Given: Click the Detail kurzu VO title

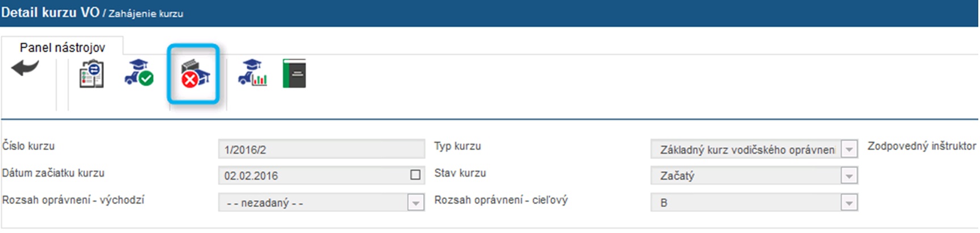Looking at the screenshot, I should coord(50,13).
